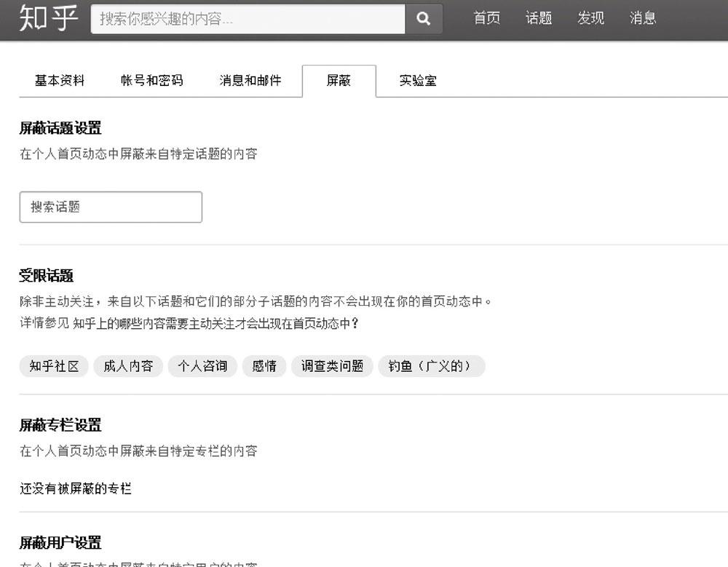The width and height of the screenshot is (728, 567).
Task: Switch to the 帐号和密码 tab
Action: click(152, 81)
